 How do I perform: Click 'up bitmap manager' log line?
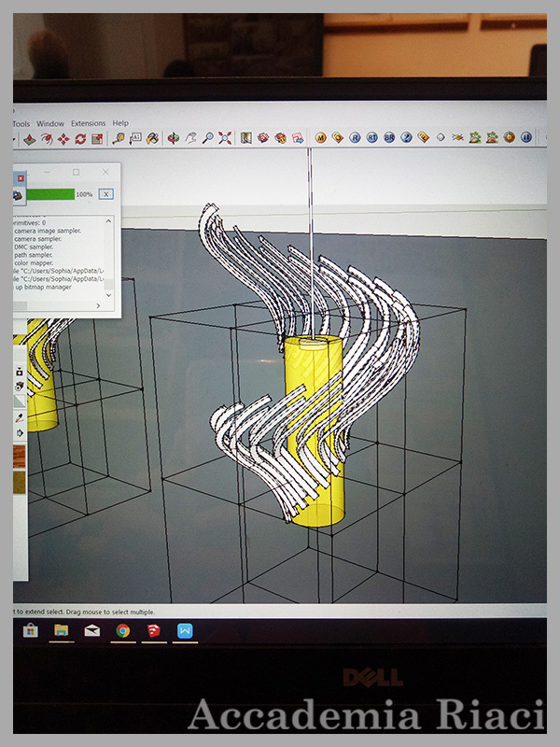[43, 288]
